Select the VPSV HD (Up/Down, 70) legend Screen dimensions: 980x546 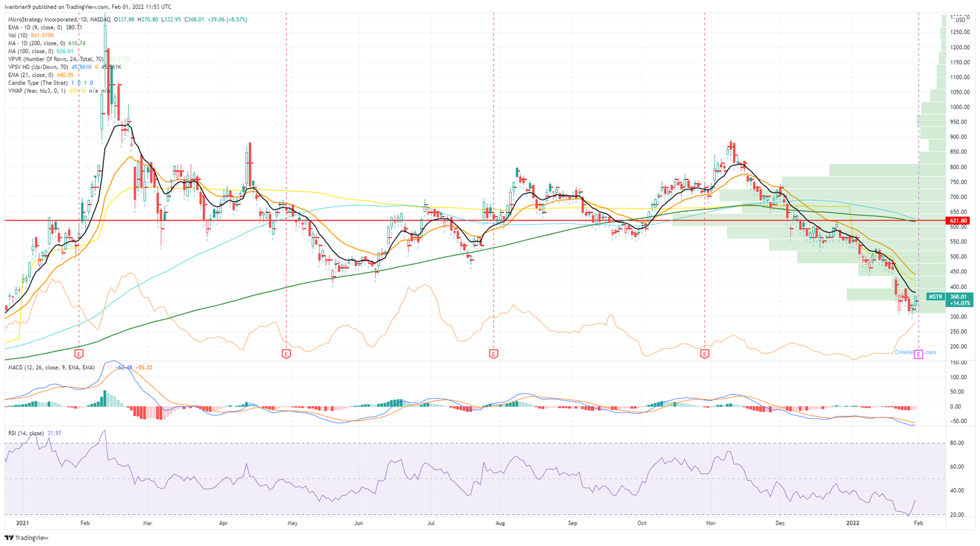click(38, 67)
